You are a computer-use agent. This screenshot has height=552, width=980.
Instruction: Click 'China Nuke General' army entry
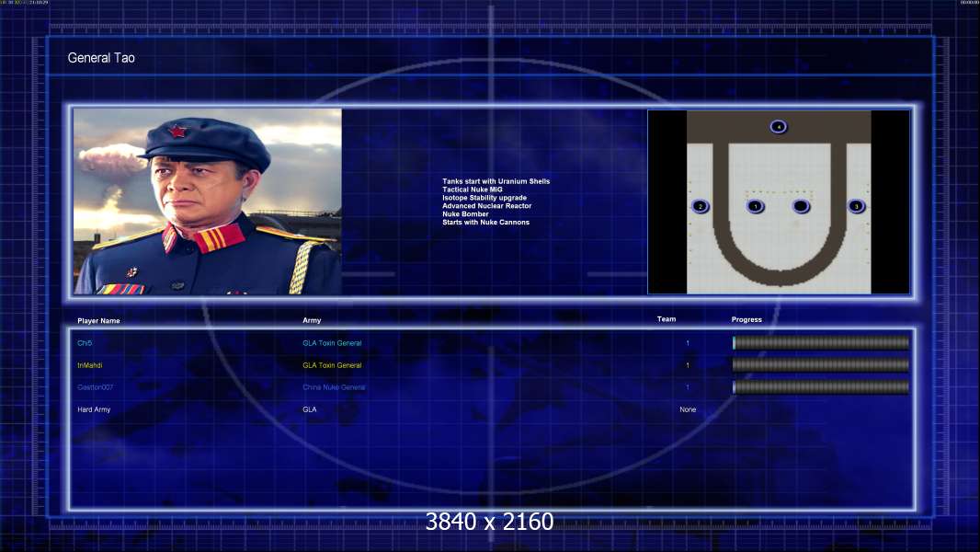coord(334,387)
